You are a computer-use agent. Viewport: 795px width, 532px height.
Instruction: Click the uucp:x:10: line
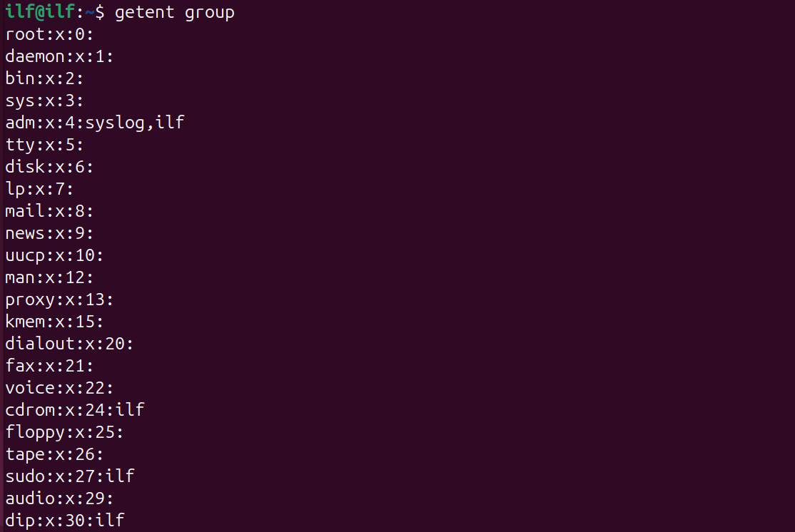click(54, 255)
